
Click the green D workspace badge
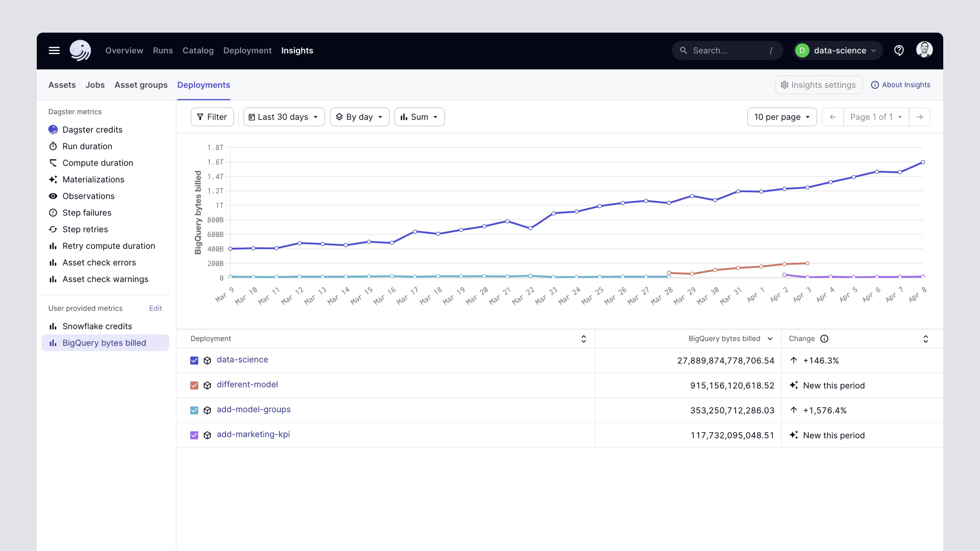click(x=802, y=51)
